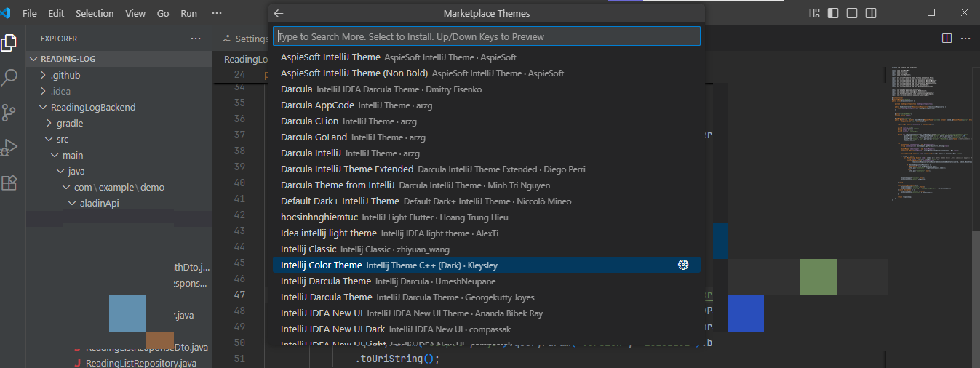Select AspieSoft IntelliJ Theme
The width and height of the screenshot is (980, 368).
tap(487, 57)
